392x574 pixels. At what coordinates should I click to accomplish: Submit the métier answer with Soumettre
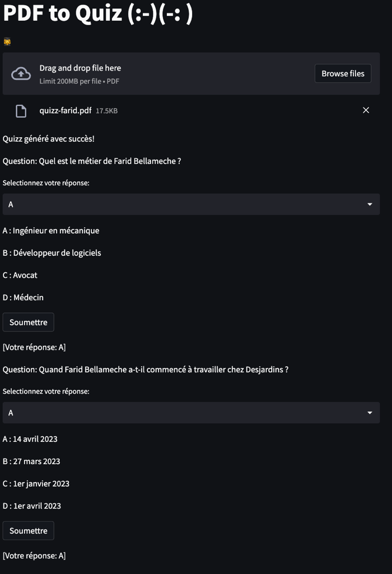[x=29, y=322]
